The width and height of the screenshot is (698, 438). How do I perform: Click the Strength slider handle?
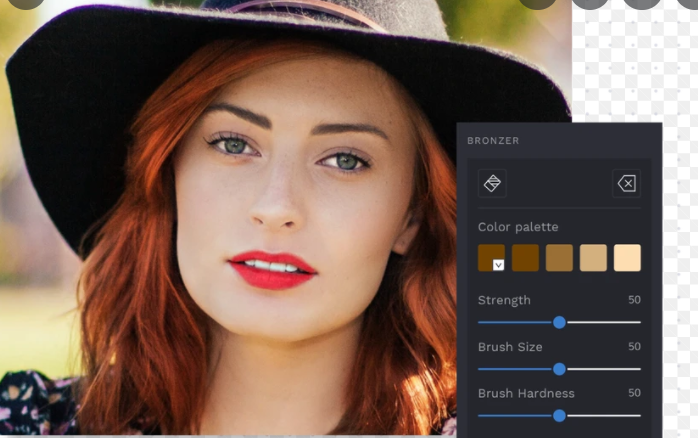click(560, 322)
